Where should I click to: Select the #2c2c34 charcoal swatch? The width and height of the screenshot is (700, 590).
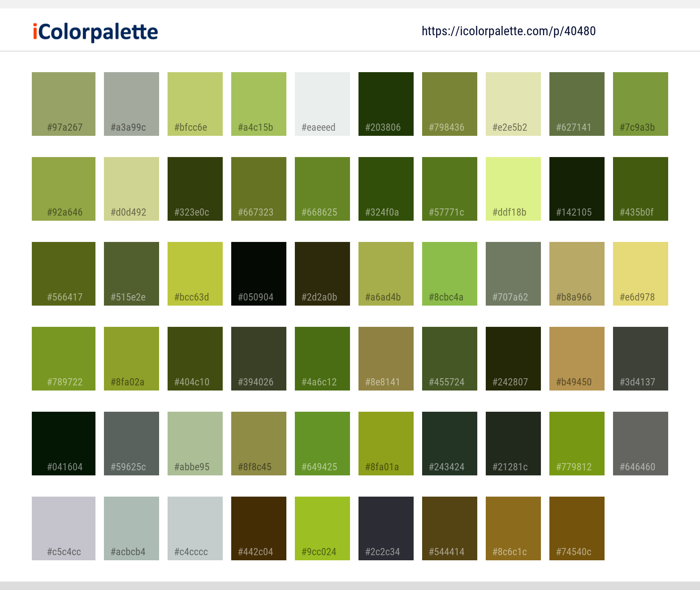click(386, 528)
